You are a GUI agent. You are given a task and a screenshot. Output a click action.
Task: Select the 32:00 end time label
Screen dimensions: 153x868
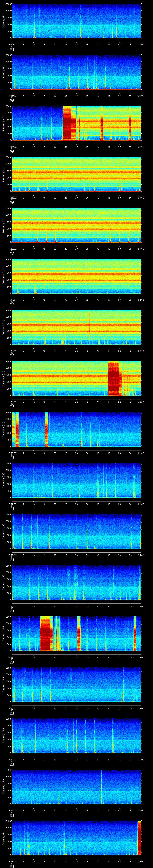[141, 504]
